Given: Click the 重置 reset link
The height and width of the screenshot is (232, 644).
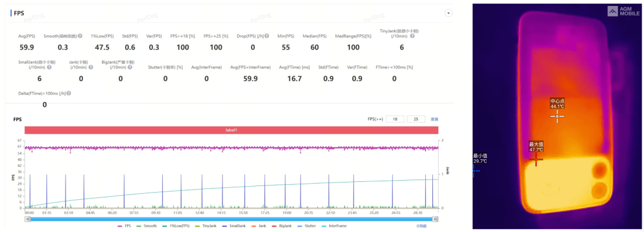Looking at the screenshot, I should [x=434, y=119].
